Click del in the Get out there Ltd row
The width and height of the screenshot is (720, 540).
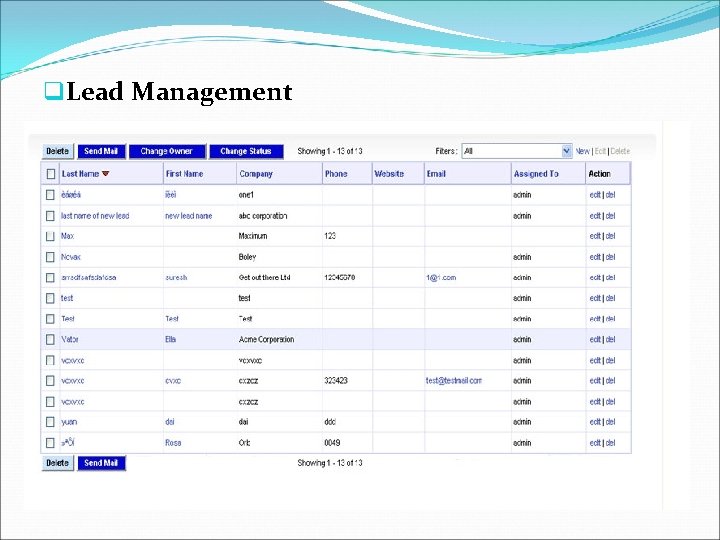coord(610,278)
